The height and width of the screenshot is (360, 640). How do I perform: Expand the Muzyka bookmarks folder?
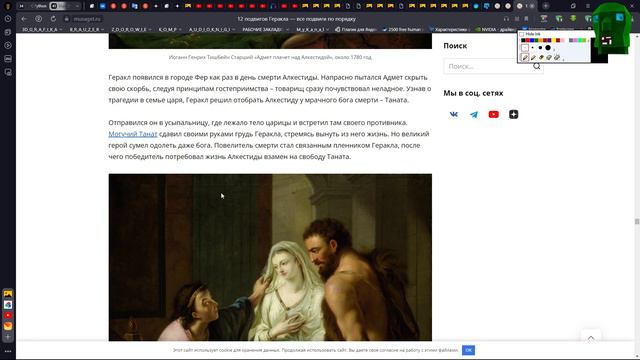click(x=312, y=29)
